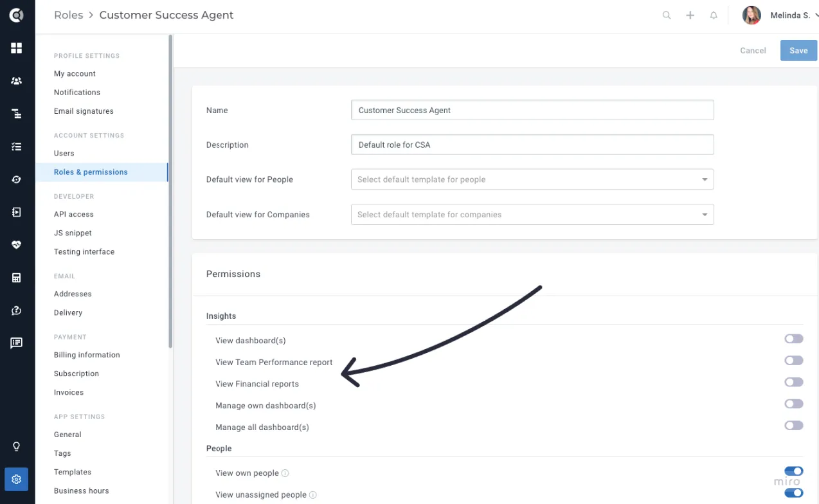Screen dimensions: 819x504
Task: Click into the Description field
Action: tap(532, 145)
